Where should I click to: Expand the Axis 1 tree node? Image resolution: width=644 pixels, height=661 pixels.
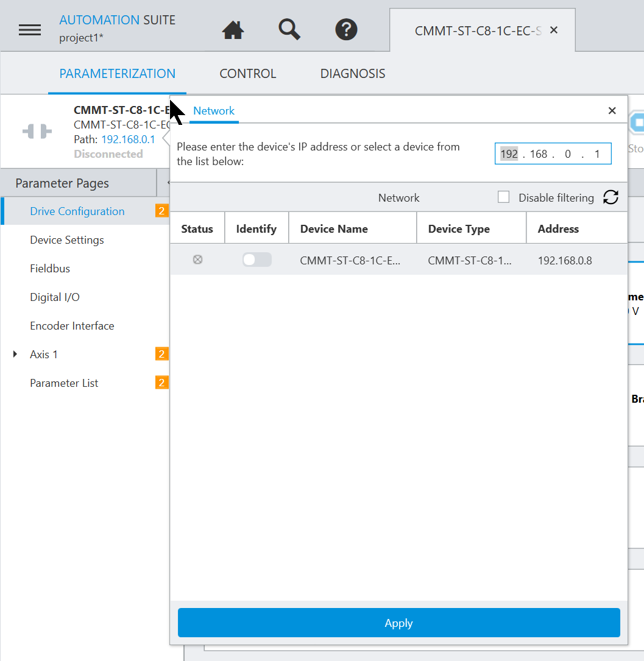click(x=15, y=354)
